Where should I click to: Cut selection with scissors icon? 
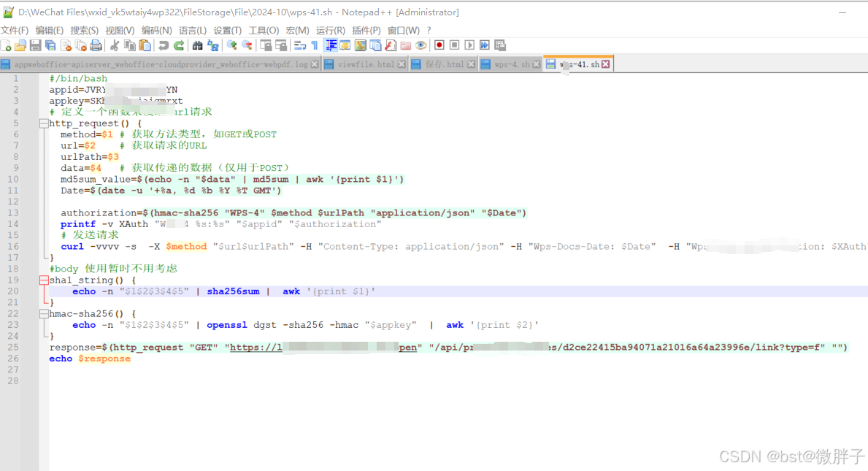coord(115,45)
